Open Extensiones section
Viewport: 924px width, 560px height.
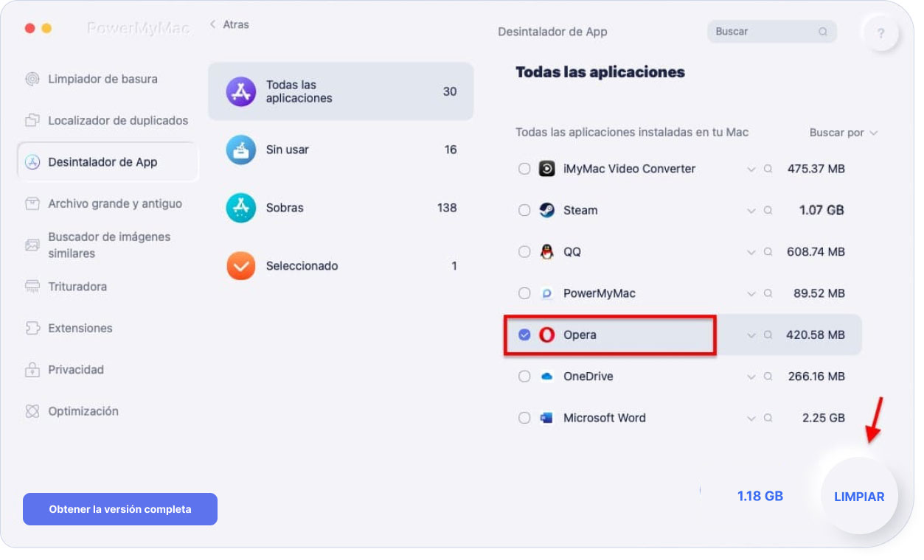coord(80,328)
